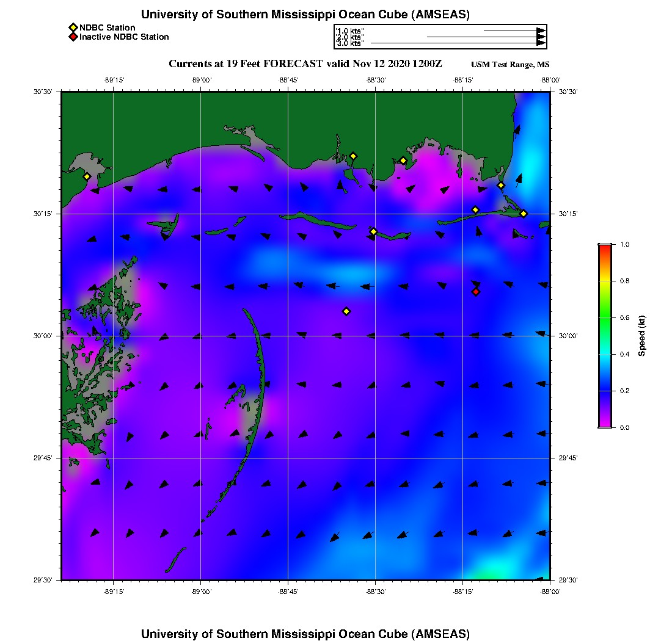
Task: Click the 'Inactive NDBC Station' legend text
Action: pos(124,37)
